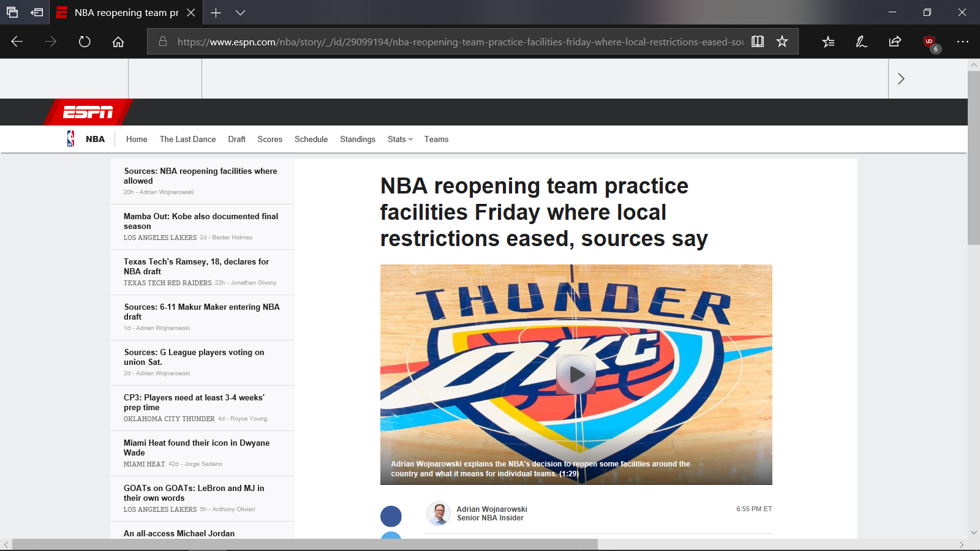Click the add notes pen icon

[861, 42]
